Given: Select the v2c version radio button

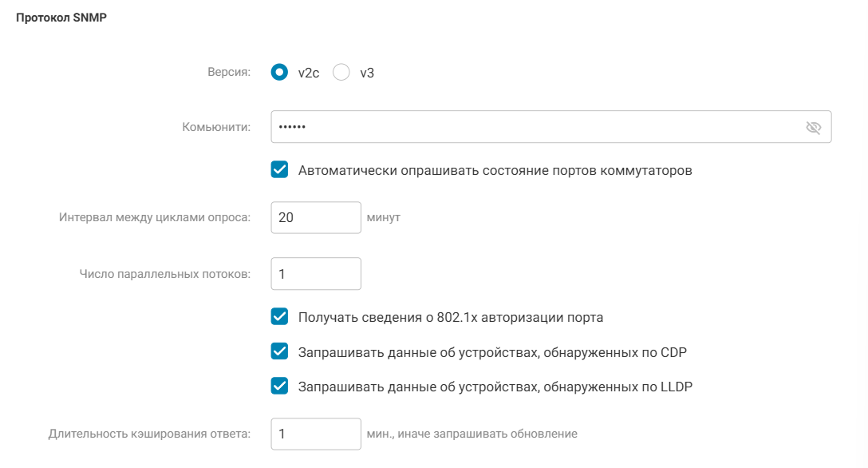Looking at the screenshot, I should [279, 73].
